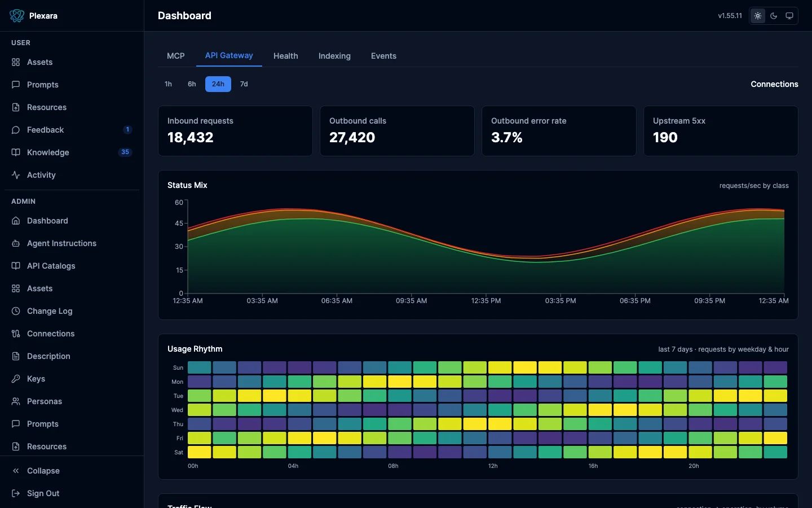Open Agent Instructions robot icon
812x508 pixels.
pyautogui.click(x=16, y=243)
